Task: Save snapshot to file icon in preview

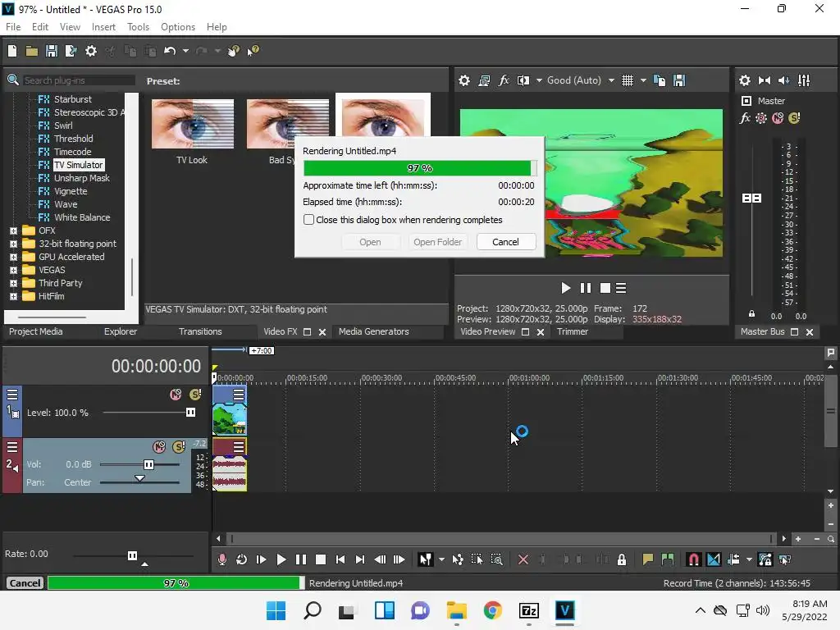Action: point(679,80)
